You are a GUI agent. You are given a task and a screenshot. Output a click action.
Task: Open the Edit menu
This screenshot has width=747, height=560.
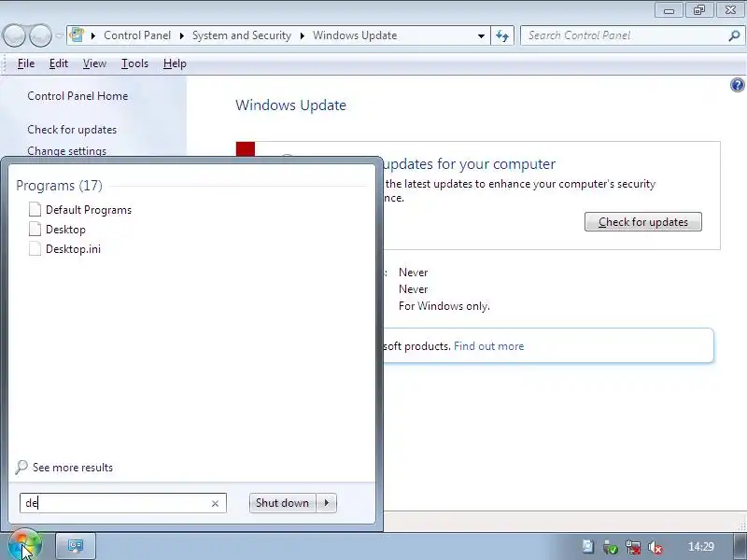click(59, 63)
